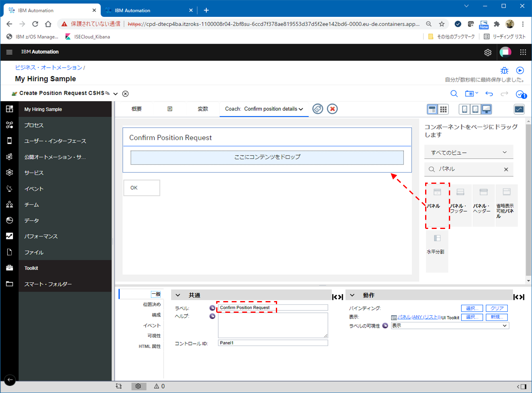
Task: Open the Coach: Confirm position details dropdown
Action: (264, 109)
